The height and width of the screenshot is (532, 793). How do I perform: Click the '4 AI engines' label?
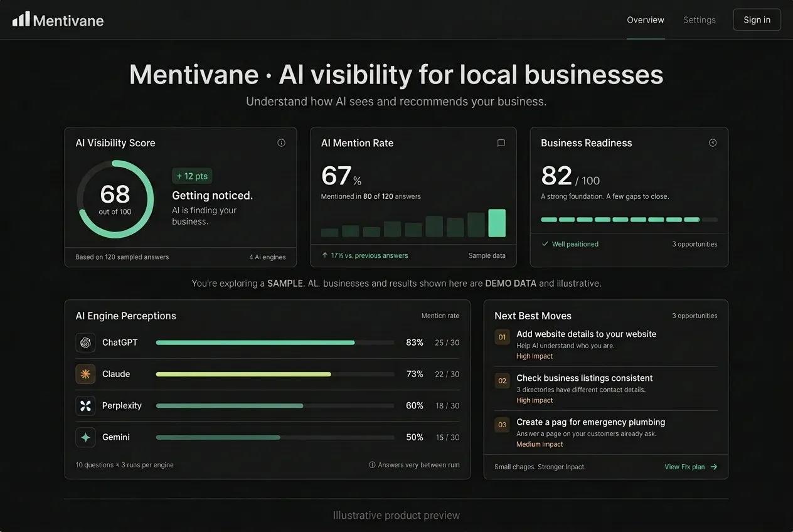click(x=267, y=257)
